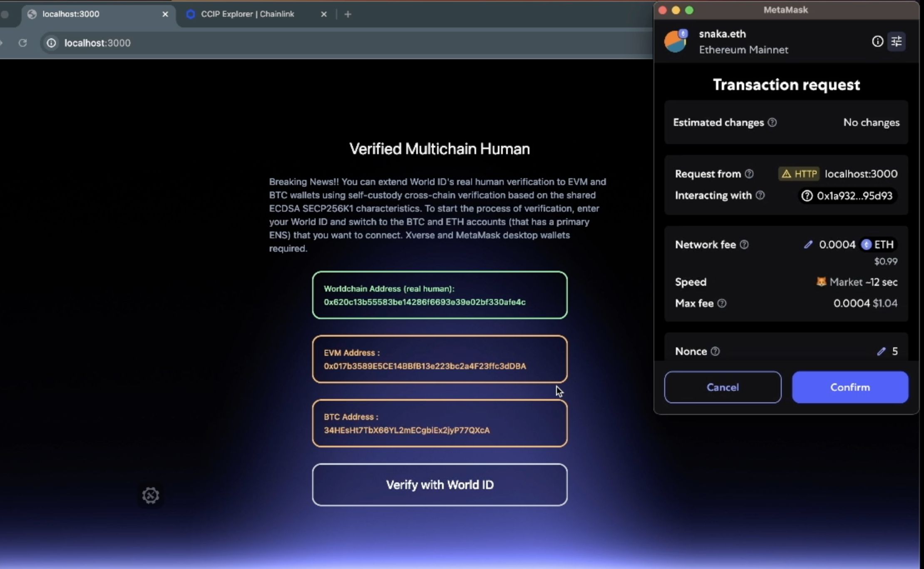Reload the current page
924x569 pixels.
[22, 43]
